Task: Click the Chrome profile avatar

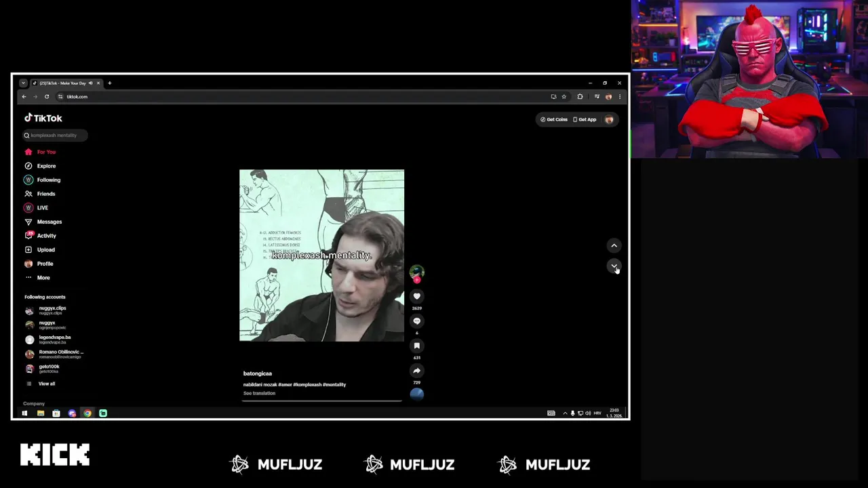Action: 608,97
